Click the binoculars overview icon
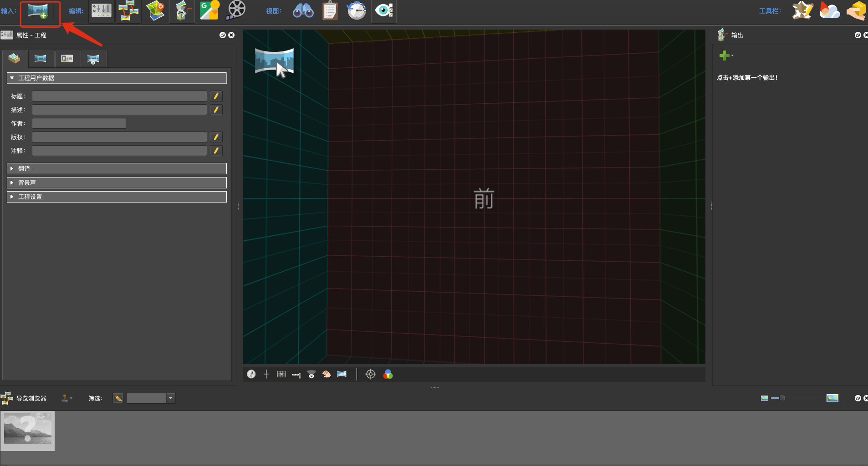The image size is (868, 466). (x=303, y=11)
